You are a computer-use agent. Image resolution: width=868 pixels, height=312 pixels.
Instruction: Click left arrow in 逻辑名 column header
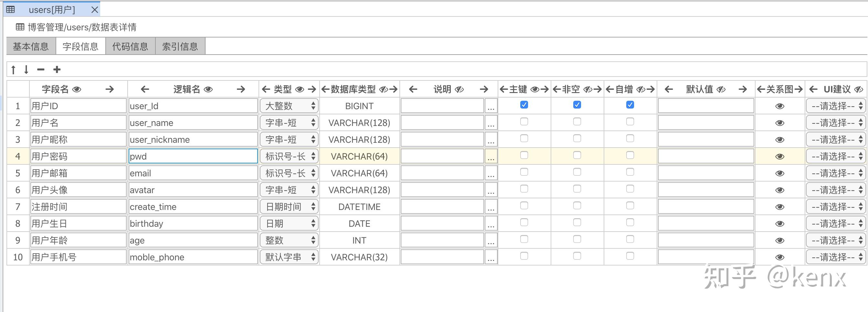(145, 89)
